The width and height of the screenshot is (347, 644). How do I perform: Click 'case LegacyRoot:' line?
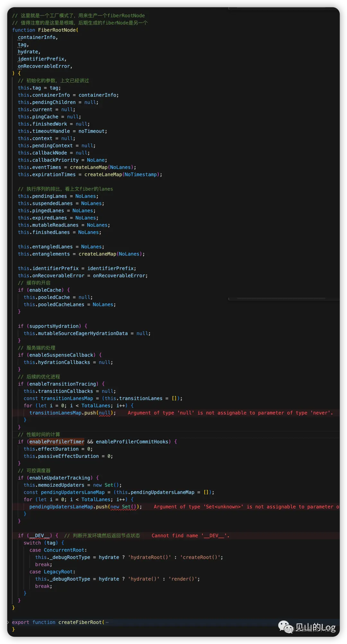(x=52, y=572)
